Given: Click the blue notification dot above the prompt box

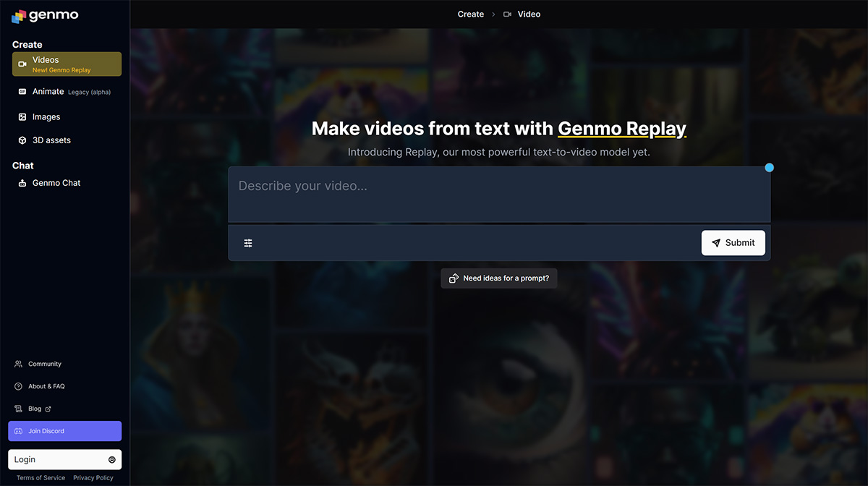Looking at the screenshot, I should [x=769, y=167].
